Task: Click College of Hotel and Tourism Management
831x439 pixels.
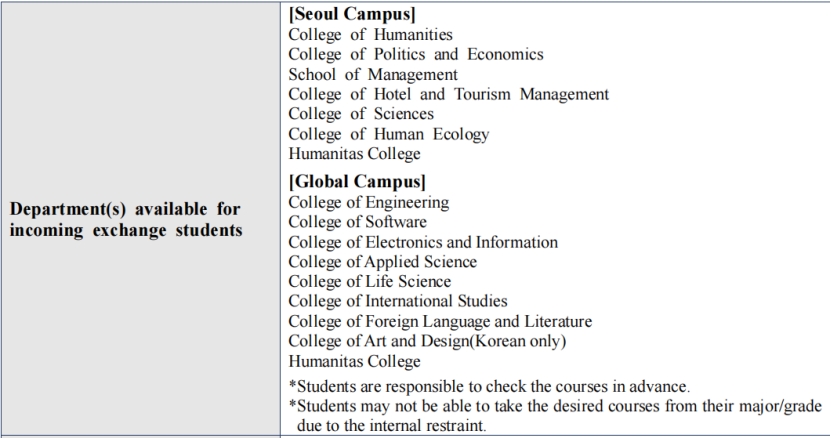Action: tap(448, 94)
